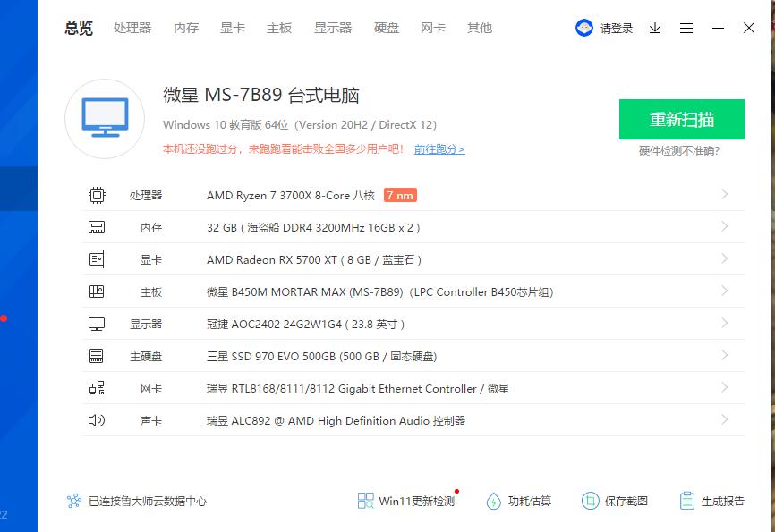The height and width of the screenshot is (532, 775).
Task: Click the hard disk icon in 主硬盘 row
Action: pyautogui.click(x=97, y=356)
